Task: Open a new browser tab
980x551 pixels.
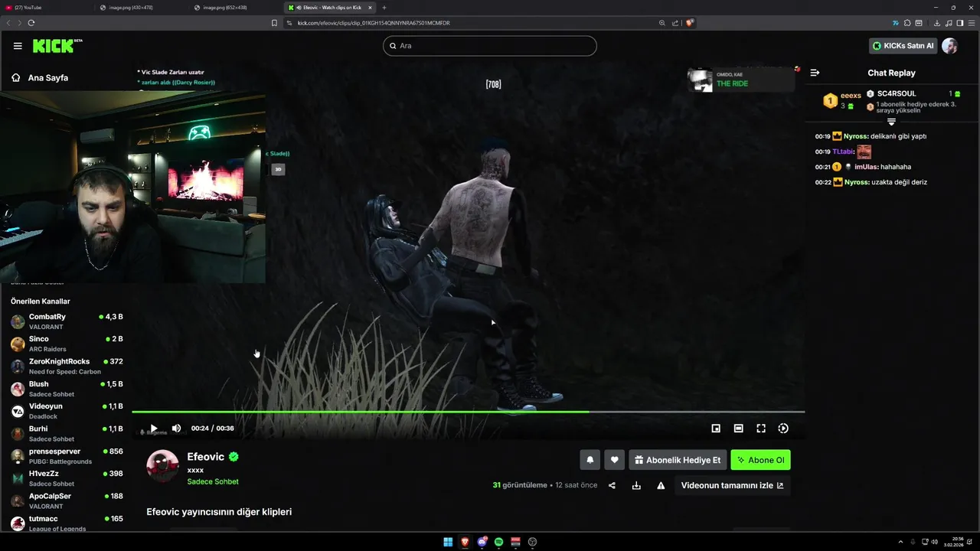Action: (x=384, y=8)
